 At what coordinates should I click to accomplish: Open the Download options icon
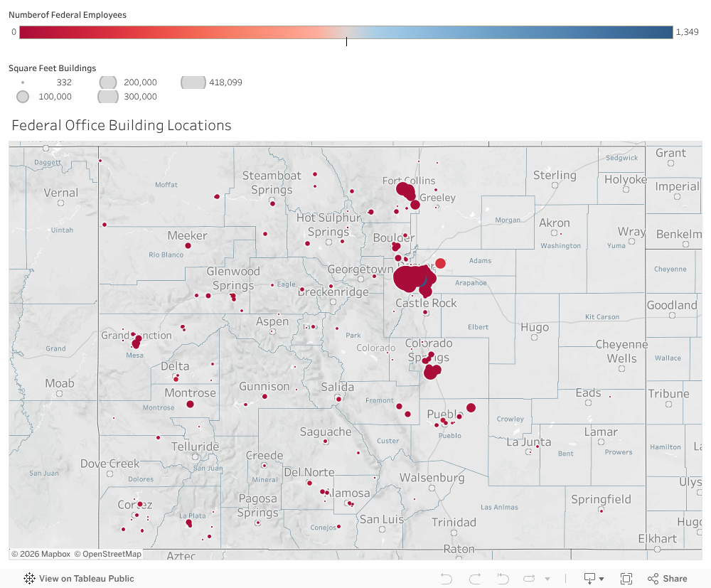589,579
